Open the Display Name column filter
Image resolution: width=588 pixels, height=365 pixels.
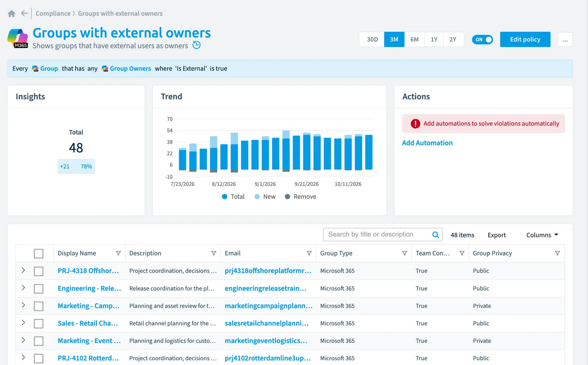pyautogui.click(x=118, y=253)
